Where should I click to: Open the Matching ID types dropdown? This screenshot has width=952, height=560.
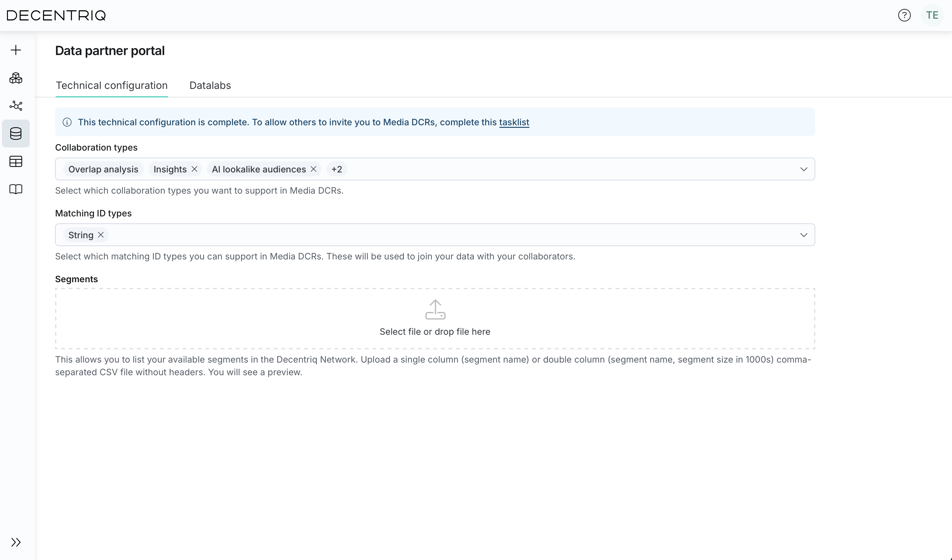[804, 234]
